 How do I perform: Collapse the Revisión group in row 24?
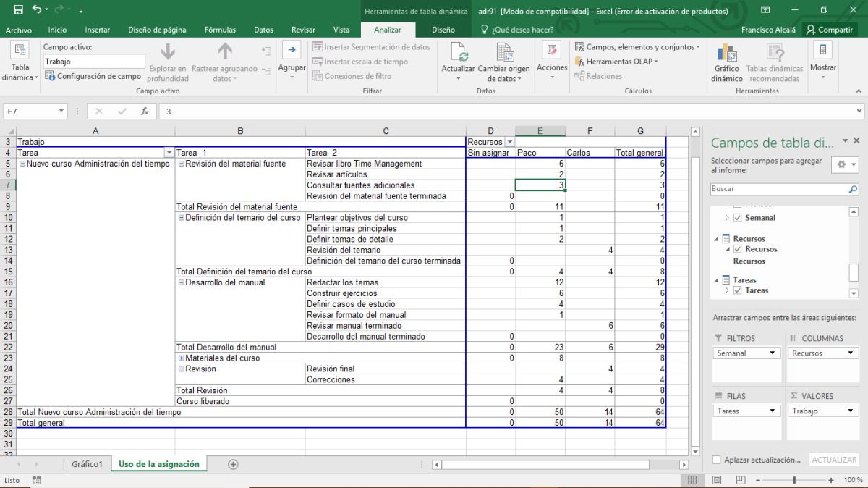point(182,369)
